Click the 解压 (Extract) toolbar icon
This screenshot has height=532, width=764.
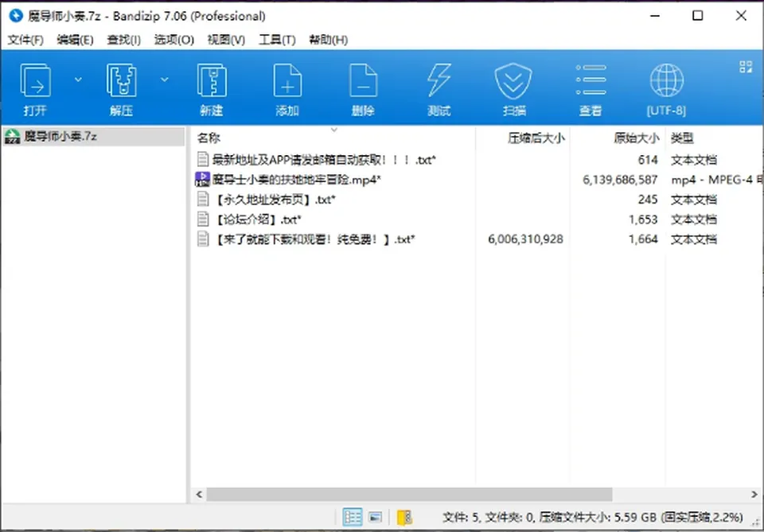point(121,81)
